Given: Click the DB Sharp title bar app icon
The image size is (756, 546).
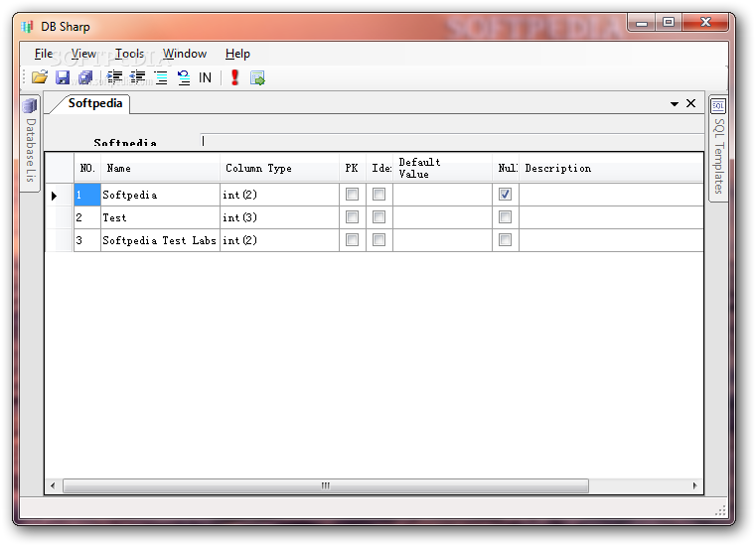Looking at the screenshot, I should point(27,27).
